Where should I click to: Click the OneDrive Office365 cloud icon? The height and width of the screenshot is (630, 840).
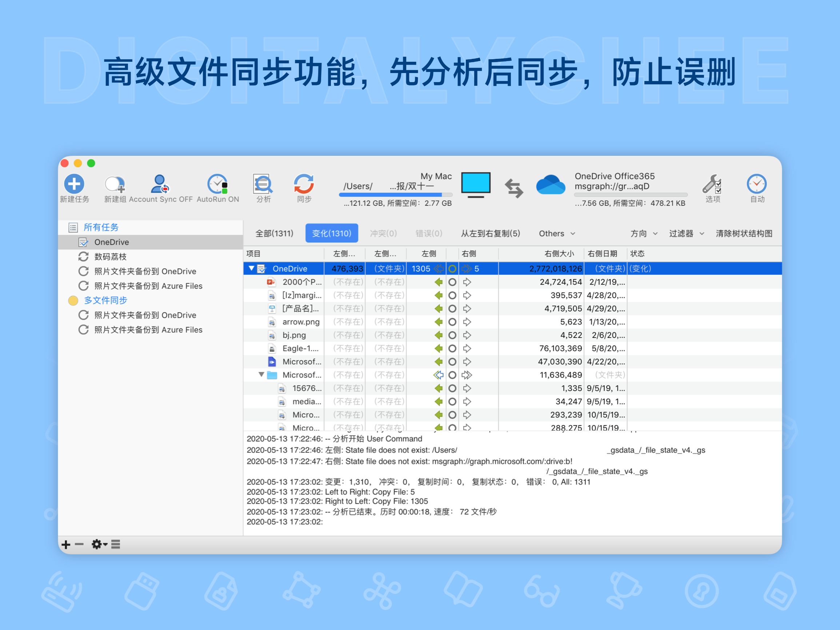[551, 185]
